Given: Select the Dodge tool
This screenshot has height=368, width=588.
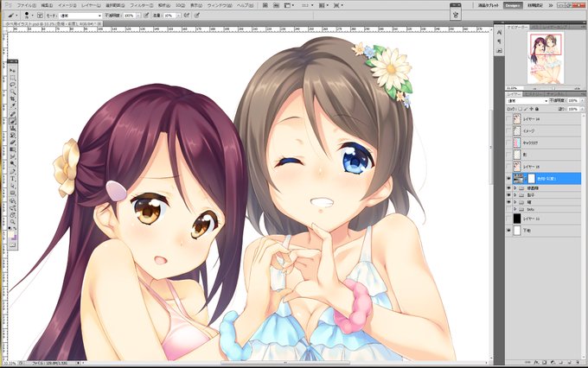Looking at the screenshot, I should tap(12, 164).
